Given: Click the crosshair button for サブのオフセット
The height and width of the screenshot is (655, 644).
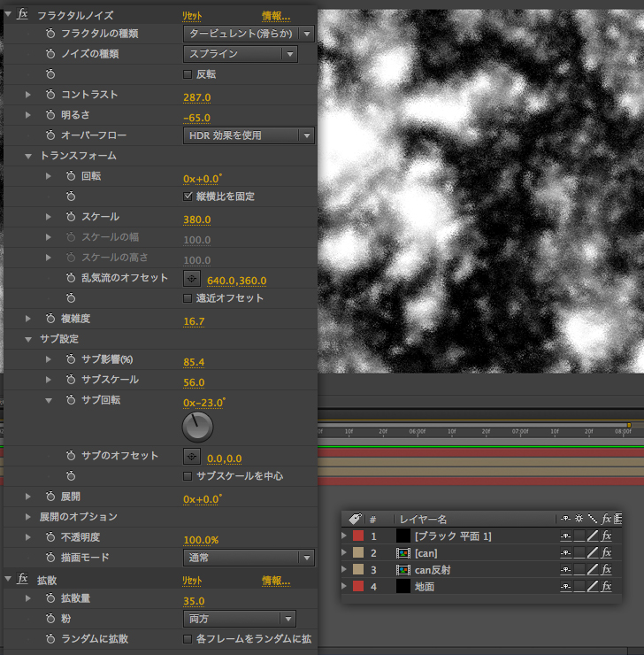Looking at the screenshot, I should (191, 457).
